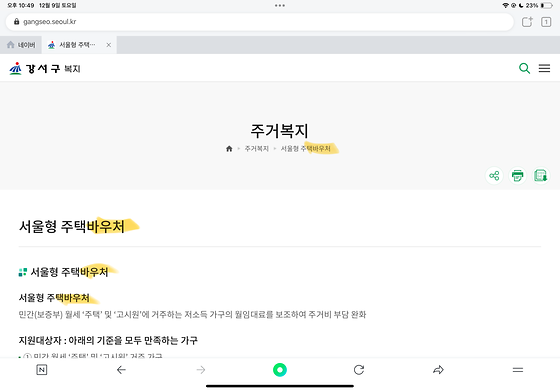560x391 pixels.
Task: Click the large 서울형 주택바우처 heading
Action: point(72,226)
